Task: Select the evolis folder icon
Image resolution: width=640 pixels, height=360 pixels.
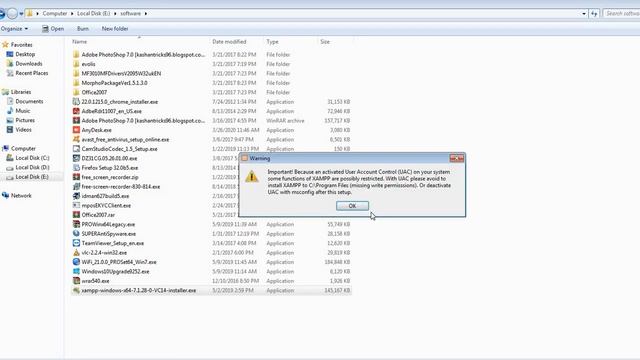Action: [x=76, y=64]
